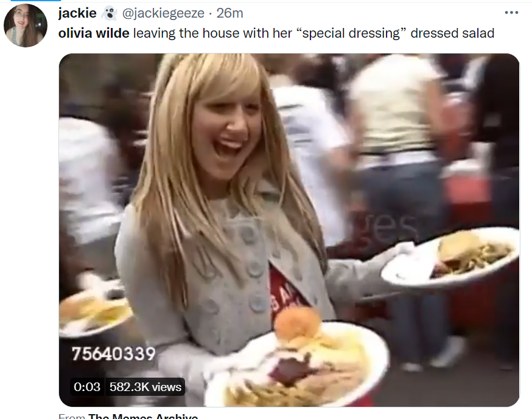
Task: Click the "From" label below video
Action: [x=72, y=416]
